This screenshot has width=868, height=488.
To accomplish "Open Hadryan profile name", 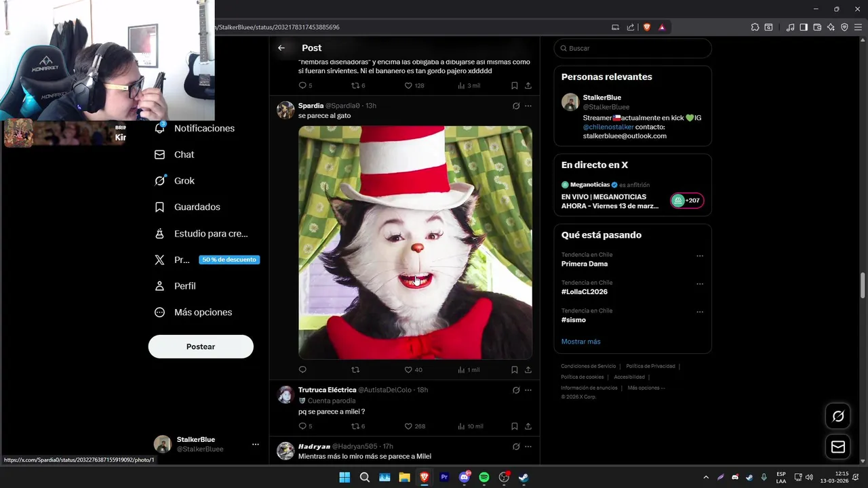I will click(314, 447).
